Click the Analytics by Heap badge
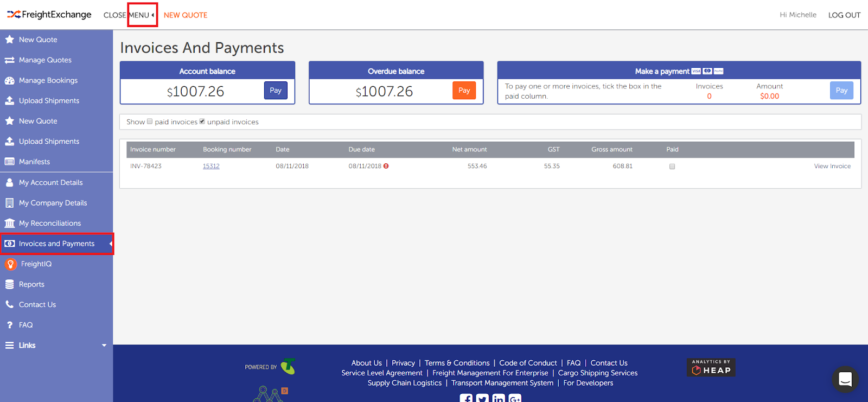This screenshot has height=402, width=868. pos(711,367)
